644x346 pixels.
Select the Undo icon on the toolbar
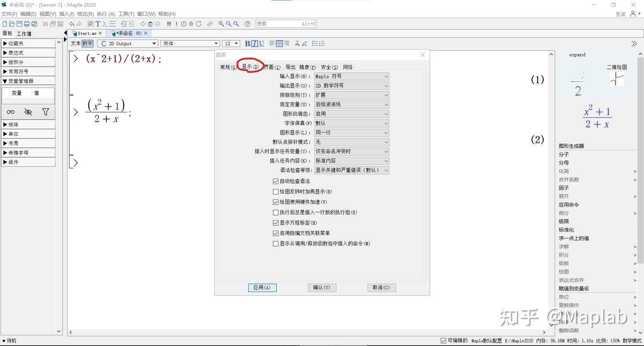(x=72, y=24)
